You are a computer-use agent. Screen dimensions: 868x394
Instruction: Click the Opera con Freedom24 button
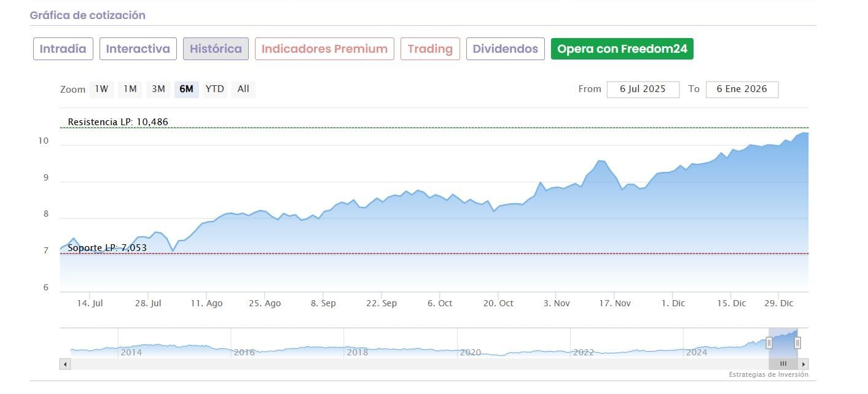(x=622, y=49)
